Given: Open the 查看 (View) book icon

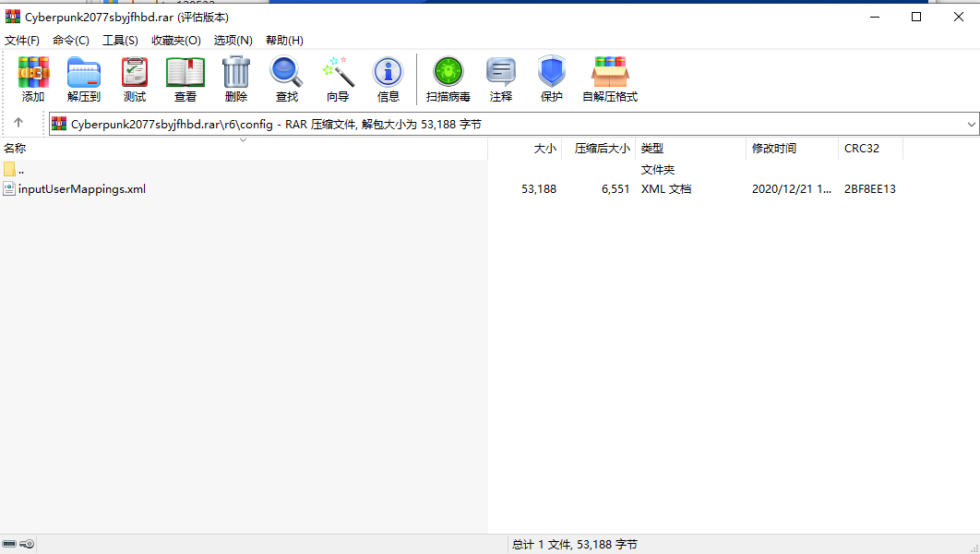Looking at the screenshot, I should tap(185, 78).
